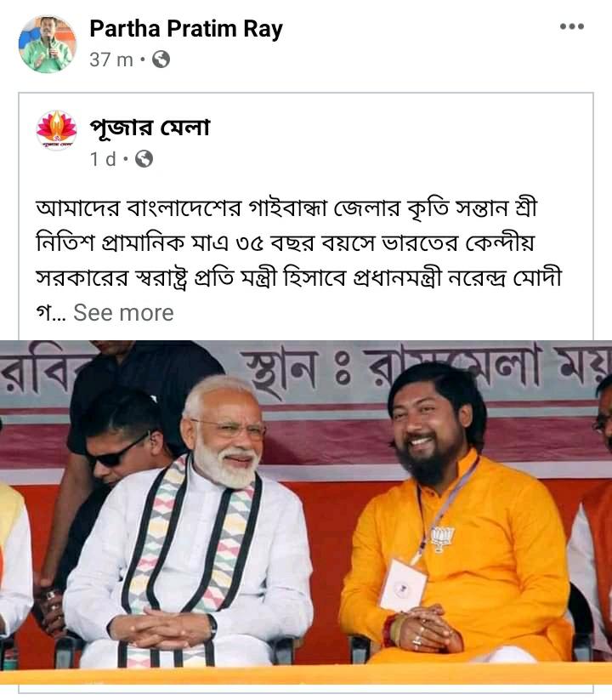The height and width of the screenshot is (700, 612).
Task: Open the পূজার মেলা lotus logo avatar
Action: click(57, 130)
